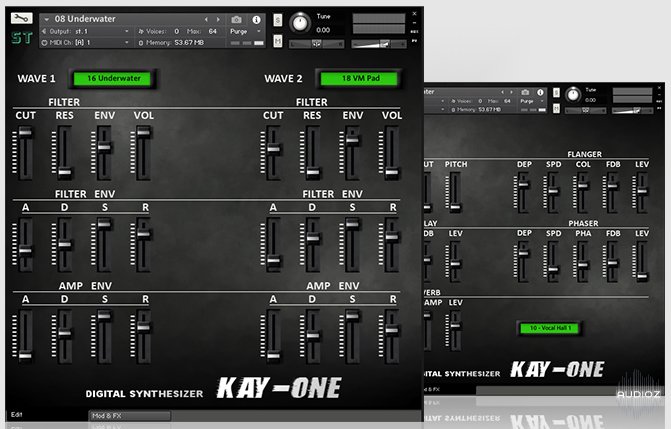Screen dimensions: 671x429
Task: Click Wave 2 filter ENV slider
Action: pos(352,152)
